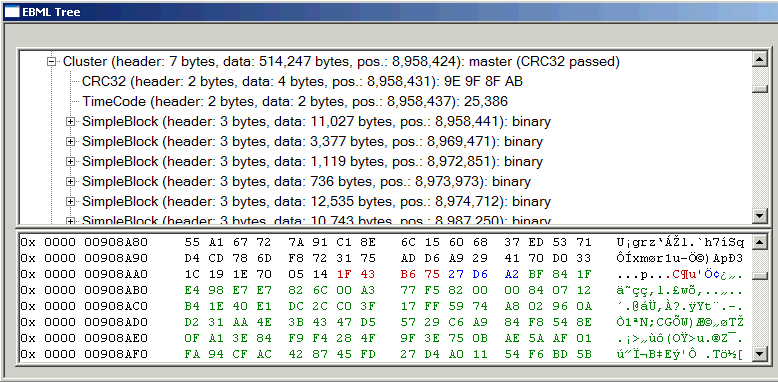Click hex offset 00908AE0

116,338
